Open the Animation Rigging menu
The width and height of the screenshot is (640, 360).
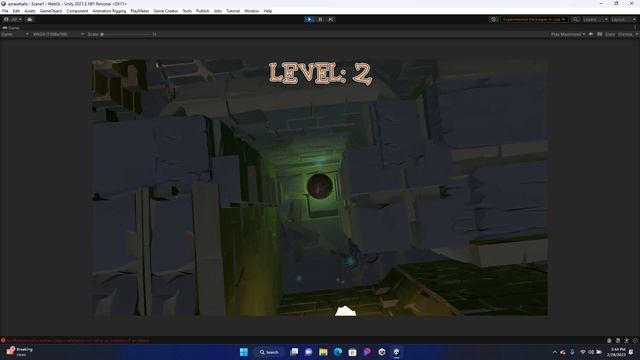coord(109,11)
